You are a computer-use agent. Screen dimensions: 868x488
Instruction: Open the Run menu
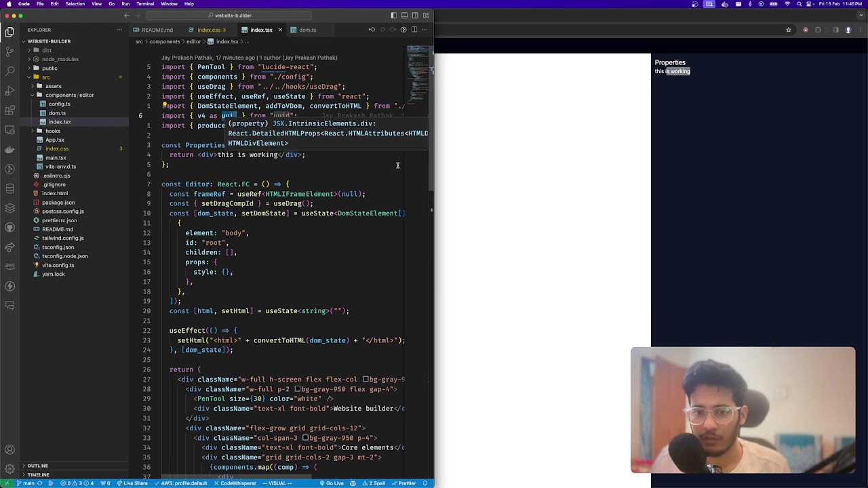click(125, 4)
